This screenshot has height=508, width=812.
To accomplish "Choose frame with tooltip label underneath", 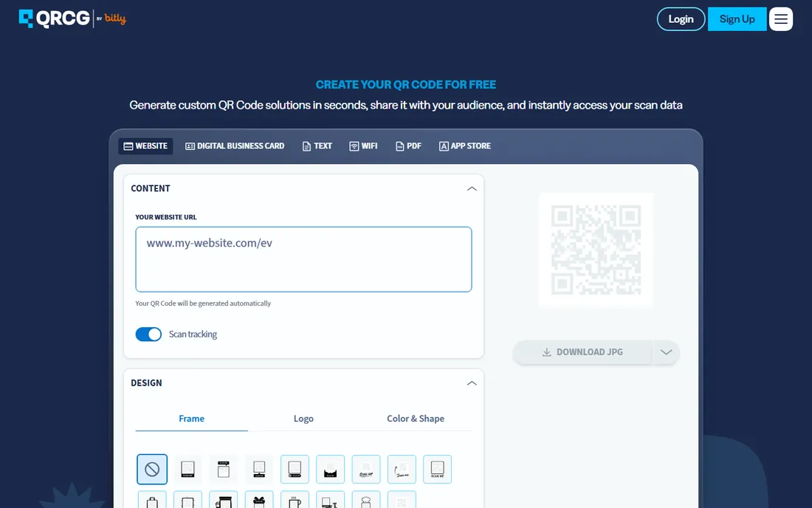I will pyautogui.click(x=259, y=469).
